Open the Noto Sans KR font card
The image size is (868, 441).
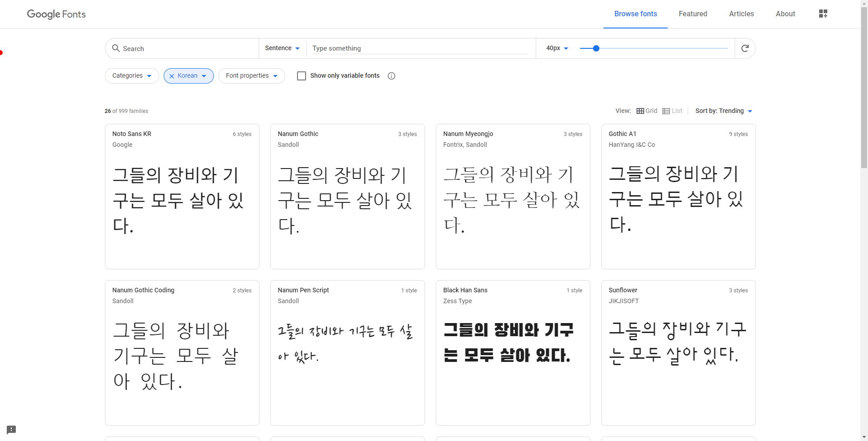click(182, 197)
